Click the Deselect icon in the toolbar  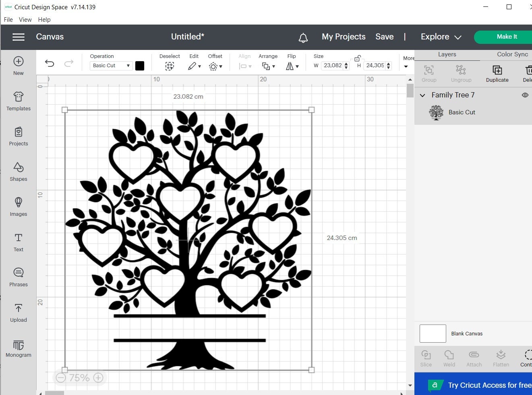(170, 65)
